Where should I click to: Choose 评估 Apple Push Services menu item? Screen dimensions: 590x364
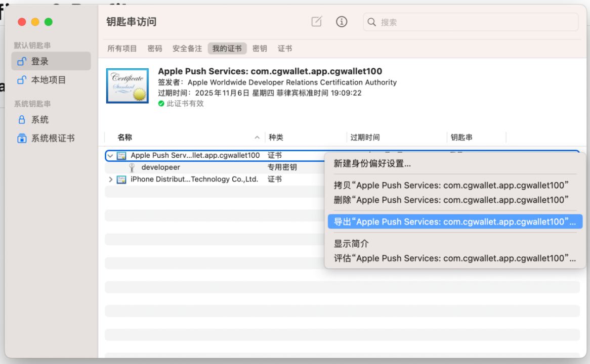[x=455, y=258]
